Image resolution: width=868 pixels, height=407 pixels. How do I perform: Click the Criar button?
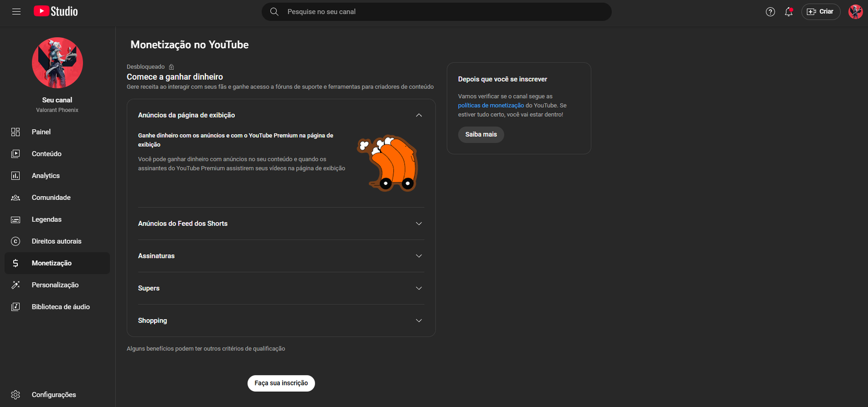(821, 11)
